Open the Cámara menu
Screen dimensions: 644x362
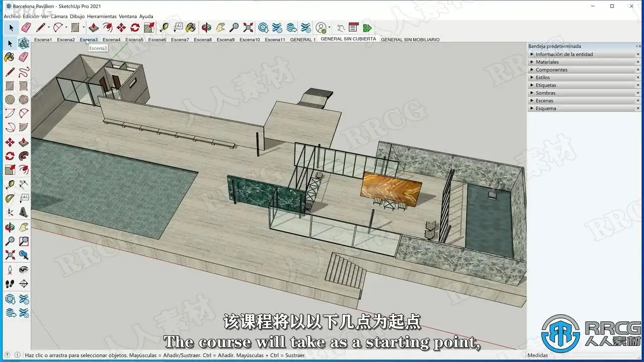59,17
